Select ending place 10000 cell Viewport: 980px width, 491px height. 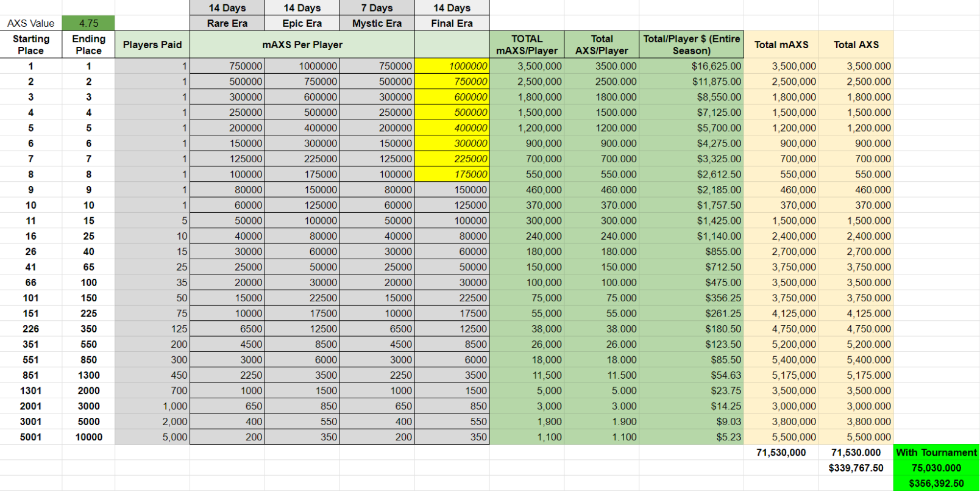pyautogui.click(x=88, y=437)
